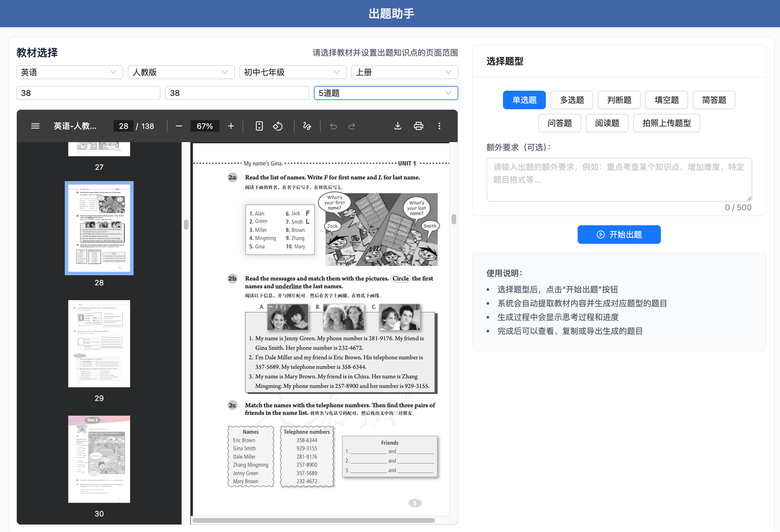Open page 29 thumbnail

99,343
